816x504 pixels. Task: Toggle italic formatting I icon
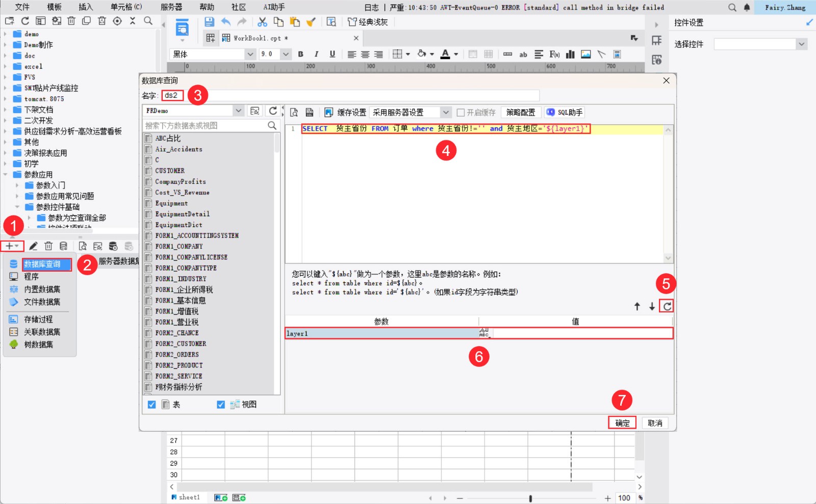[316, 54]
